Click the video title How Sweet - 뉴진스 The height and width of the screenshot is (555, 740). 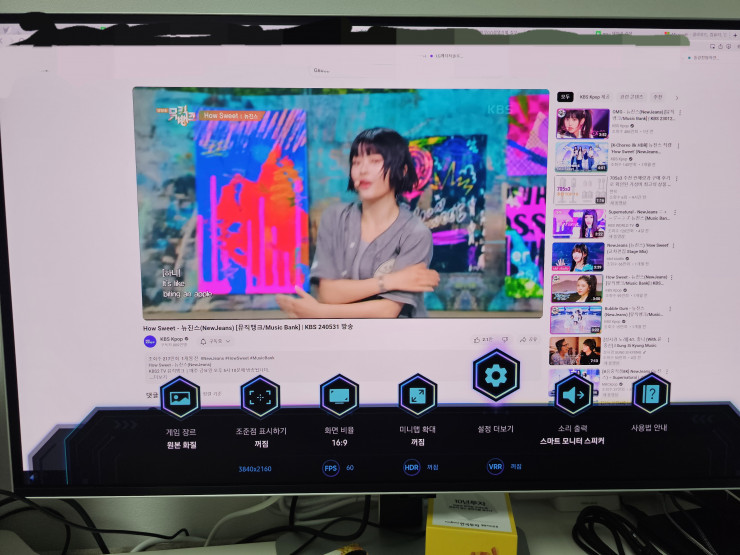pyautogui.click(x=248, y=327)
